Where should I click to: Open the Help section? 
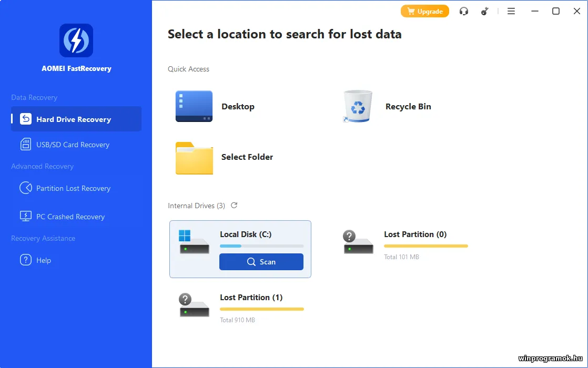(44, 260)
